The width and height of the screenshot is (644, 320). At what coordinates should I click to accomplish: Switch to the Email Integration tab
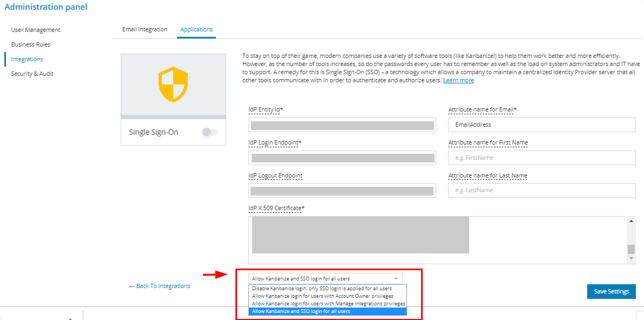pyautogui.click(x=145, y=30)
